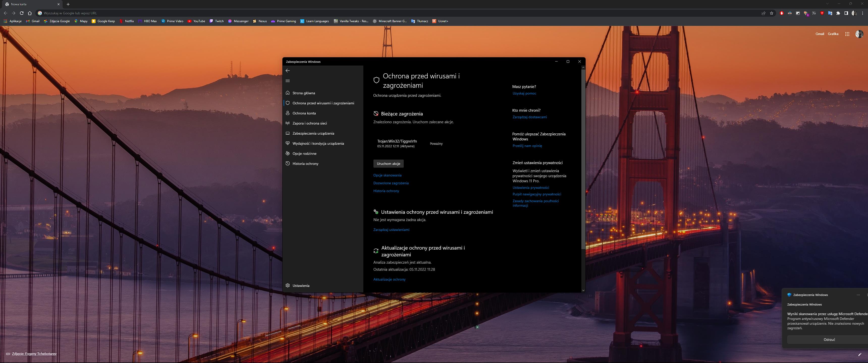
Task: Open Strona główna home page
Action: tap(304, 93)
